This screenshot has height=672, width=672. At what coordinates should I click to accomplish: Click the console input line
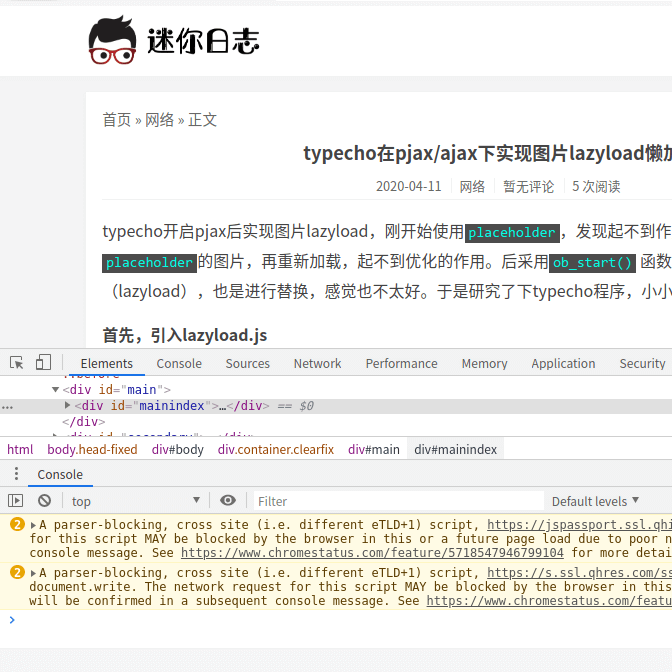point(343,620)
